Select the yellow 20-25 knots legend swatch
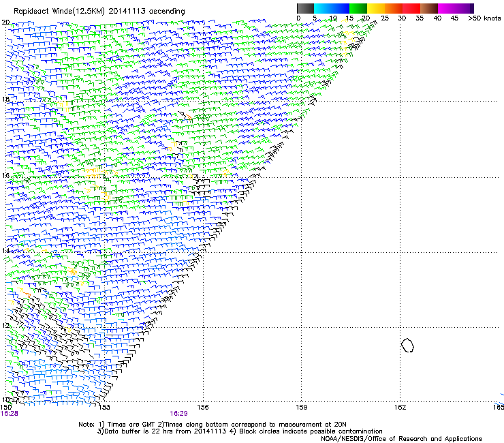Viewport: 504px width, 443px height. pos(376,8)
